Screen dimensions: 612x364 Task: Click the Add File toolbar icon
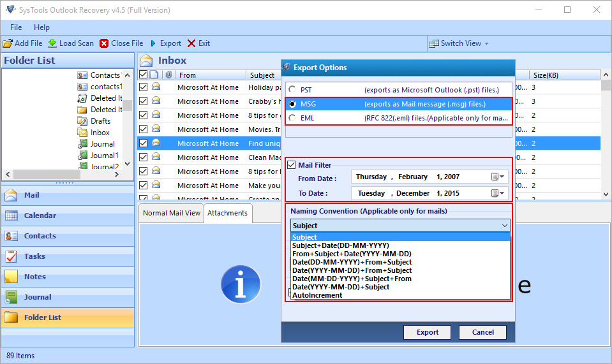coord(8,43)
